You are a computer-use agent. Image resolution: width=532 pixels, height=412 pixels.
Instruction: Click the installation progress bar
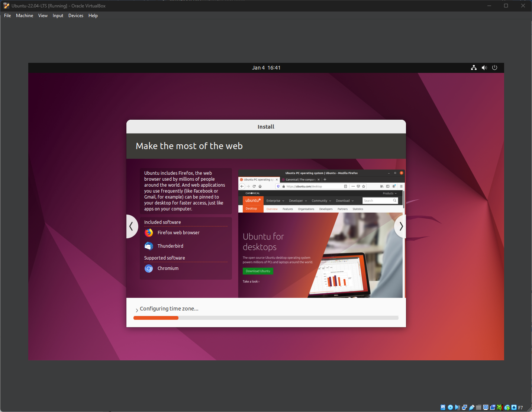pos(266,318)
